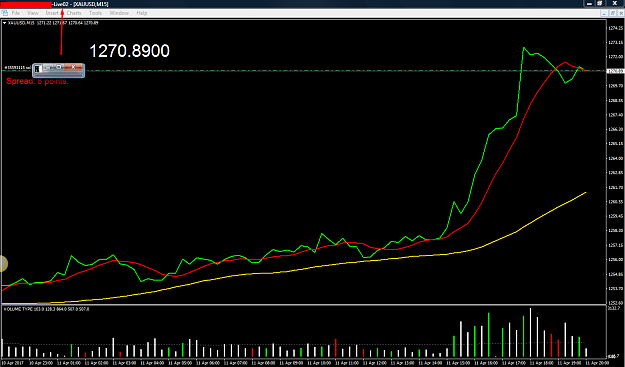Click the large 1270.8900 price label
This screenshot has height=367, width=625.
point(130,51)
